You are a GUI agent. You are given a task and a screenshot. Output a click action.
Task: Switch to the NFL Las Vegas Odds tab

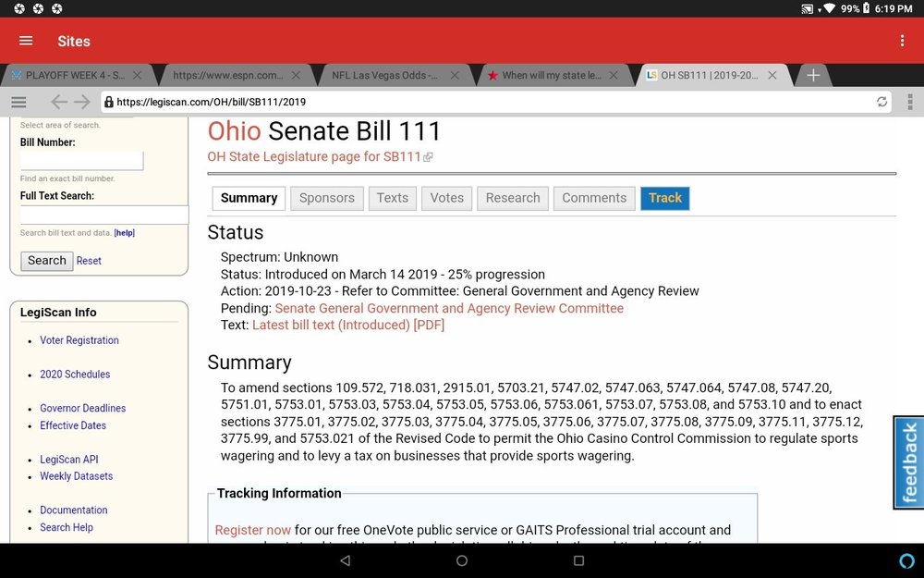tap(384, 76)
